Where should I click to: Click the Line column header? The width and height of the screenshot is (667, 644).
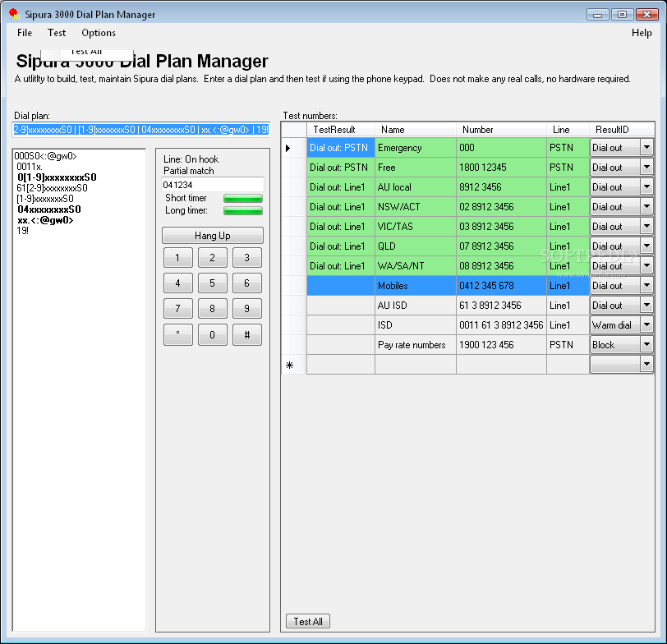pos(568,130)
